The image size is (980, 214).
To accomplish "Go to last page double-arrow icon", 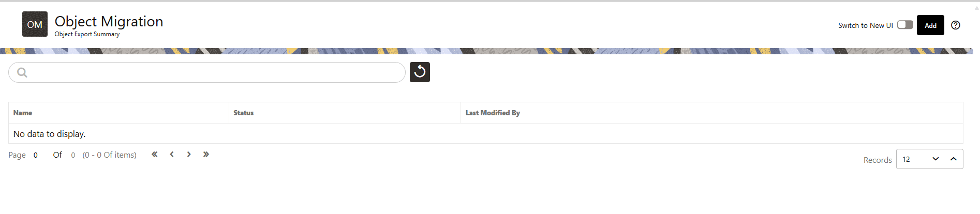I will click(x=206, y=154).
